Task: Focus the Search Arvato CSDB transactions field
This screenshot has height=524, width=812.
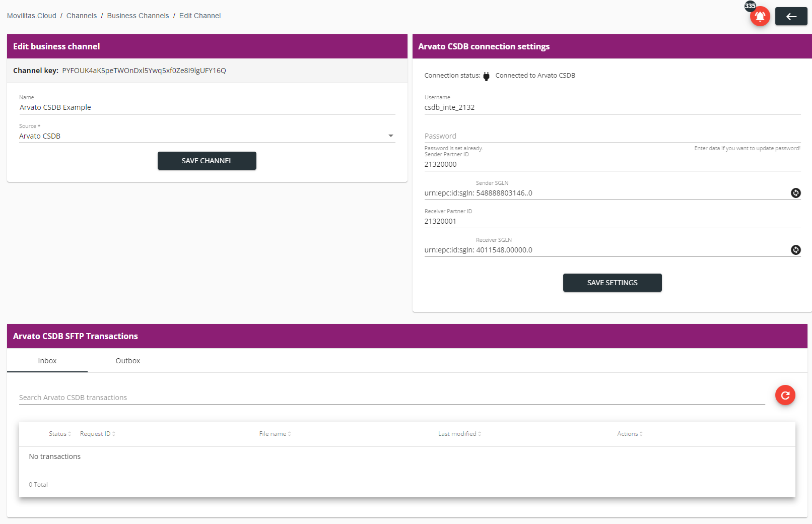Action: coord(392,398)
